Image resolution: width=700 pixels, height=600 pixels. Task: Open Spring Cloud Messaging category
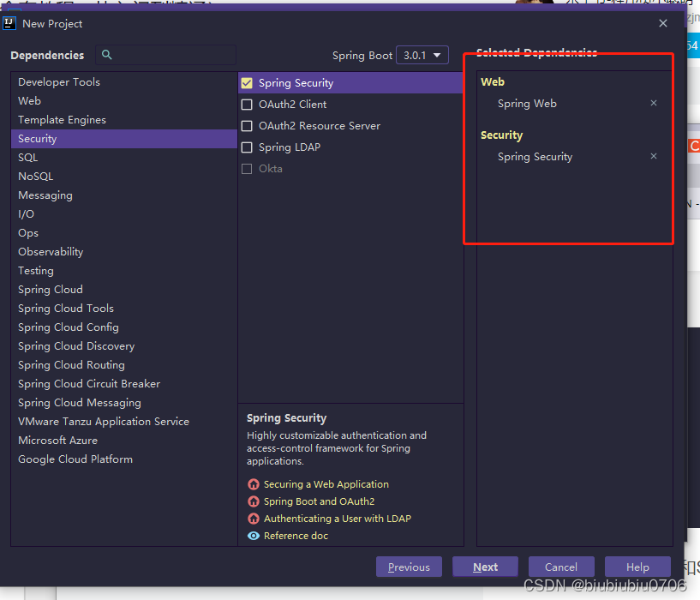tap(124, 403)
